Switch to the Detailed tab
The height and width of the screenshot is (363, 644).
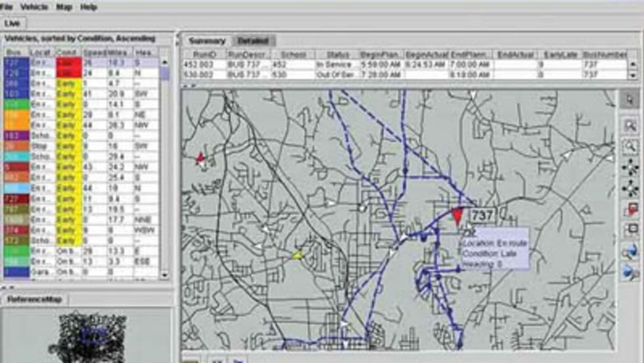(253, 41)
